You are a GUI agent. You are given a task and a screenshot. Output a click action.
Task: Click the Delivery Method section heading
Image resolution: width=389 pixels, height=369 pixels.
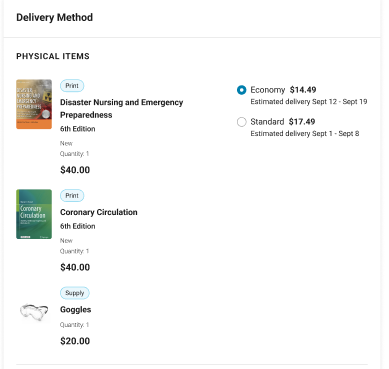click(55, 17)
